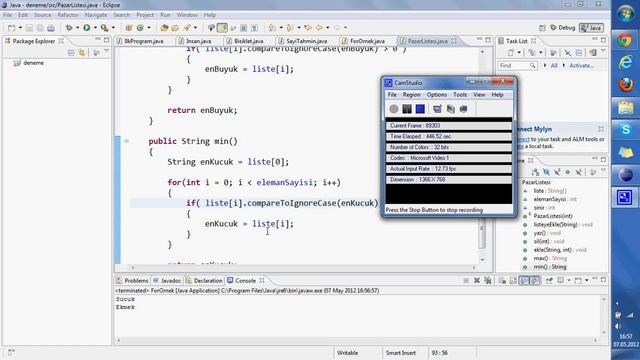This screenshot has width=640, height=360.
Task: Click CamStudio Record button
Action: coord(393,109)
